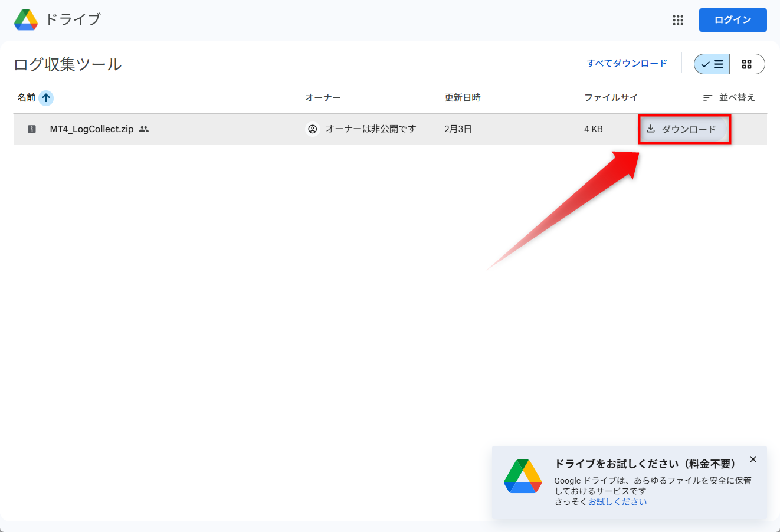
Task: Click the Drive logo in promo popup
Action: click(x=522, y=477)
